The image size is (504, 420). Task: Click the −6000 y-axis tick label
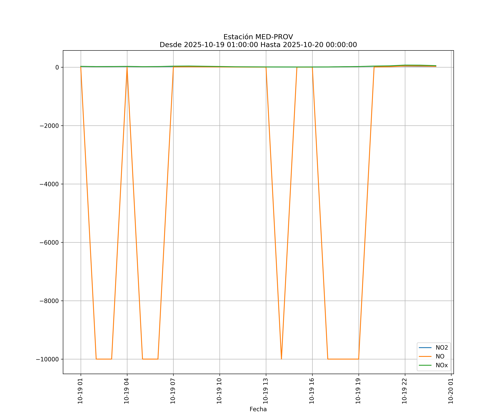click(x=49, y=242)
